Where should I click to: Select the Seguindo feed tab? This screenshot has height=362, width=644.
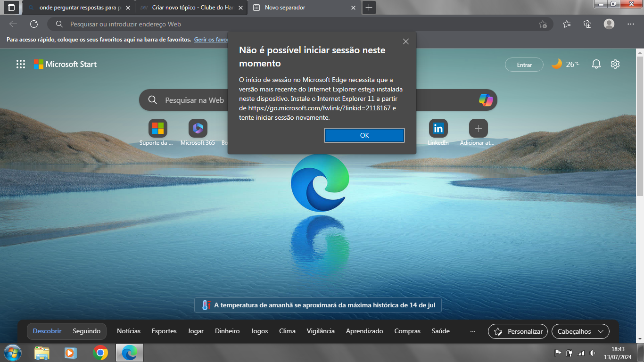pyautogui.click(x=87, y=331)
